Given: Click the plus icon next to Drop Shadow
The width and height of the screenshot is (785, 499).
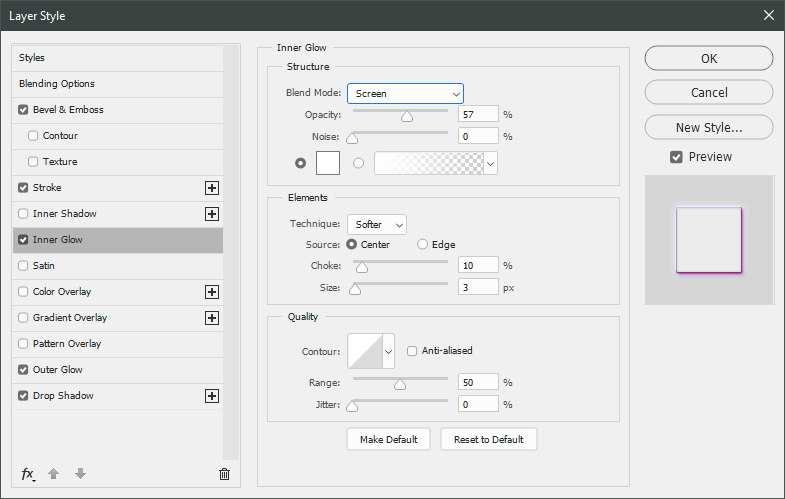Looking at the screenshot, I should click(211, 396).
